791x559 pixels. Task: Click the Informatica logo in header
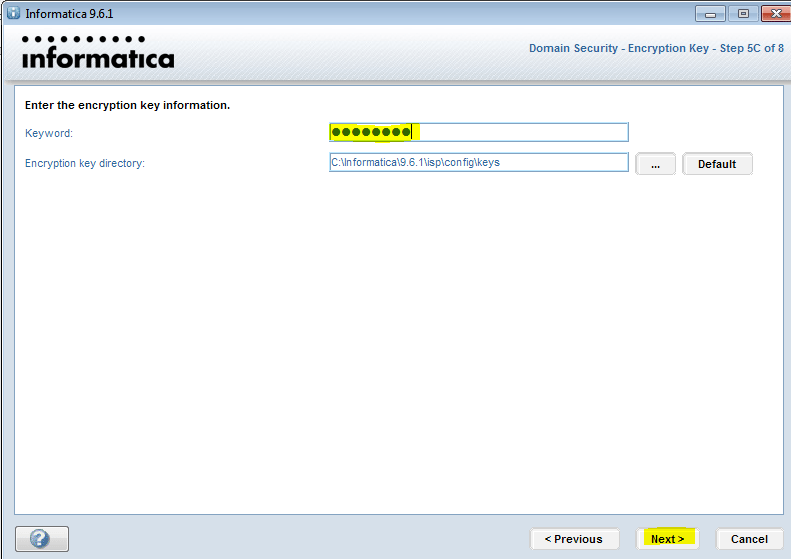pos(98,52)
